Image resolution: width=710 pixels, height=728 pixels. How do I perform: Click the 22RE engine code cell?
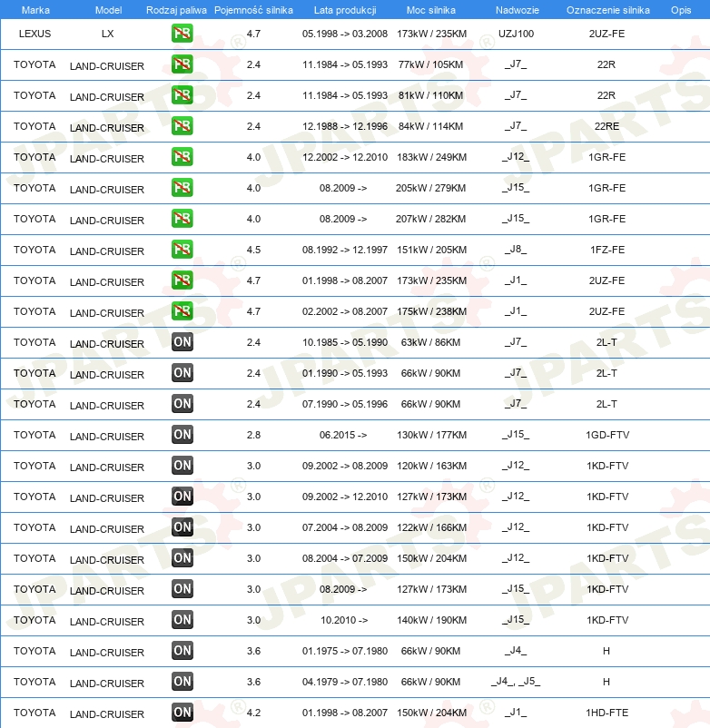pyautogui.click(x=606, y=126)
